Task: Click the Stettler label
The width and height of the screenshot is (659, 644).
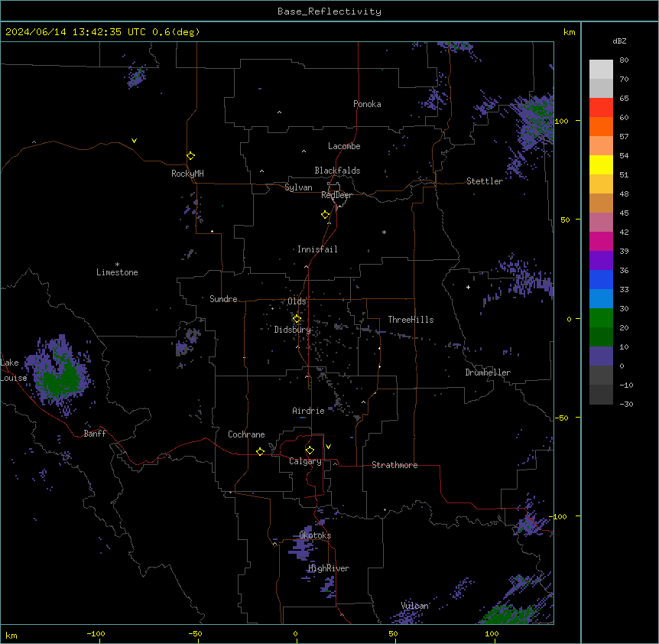Action: (x=485, y=181)
